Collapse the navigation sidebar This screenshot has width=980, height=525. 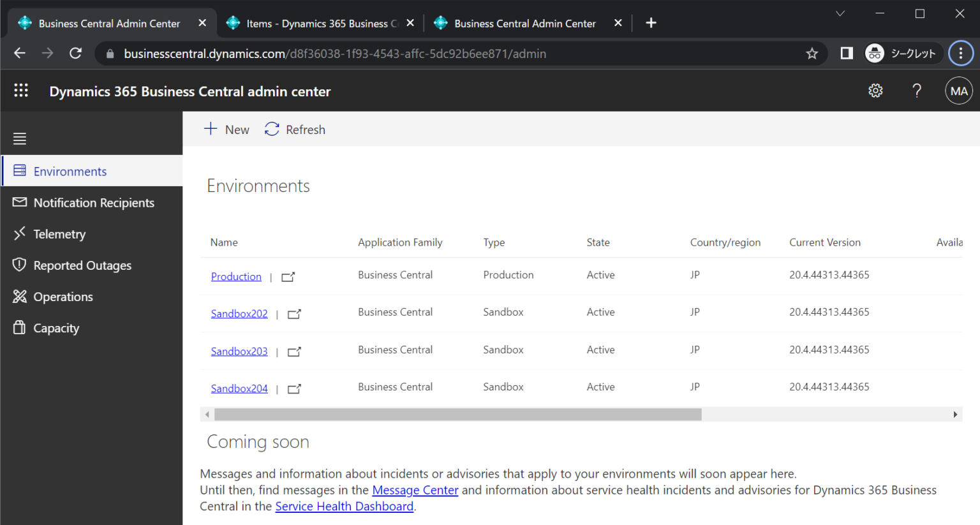tap(19, 138)
